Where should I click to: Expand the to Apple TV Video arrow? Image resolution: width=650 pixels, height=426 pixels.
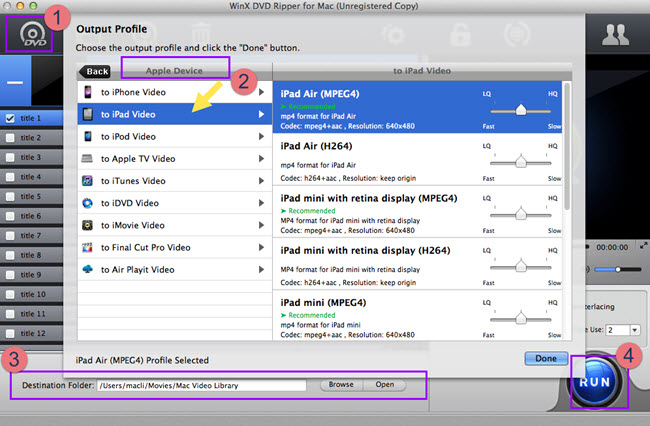click(x=261, y=158)
